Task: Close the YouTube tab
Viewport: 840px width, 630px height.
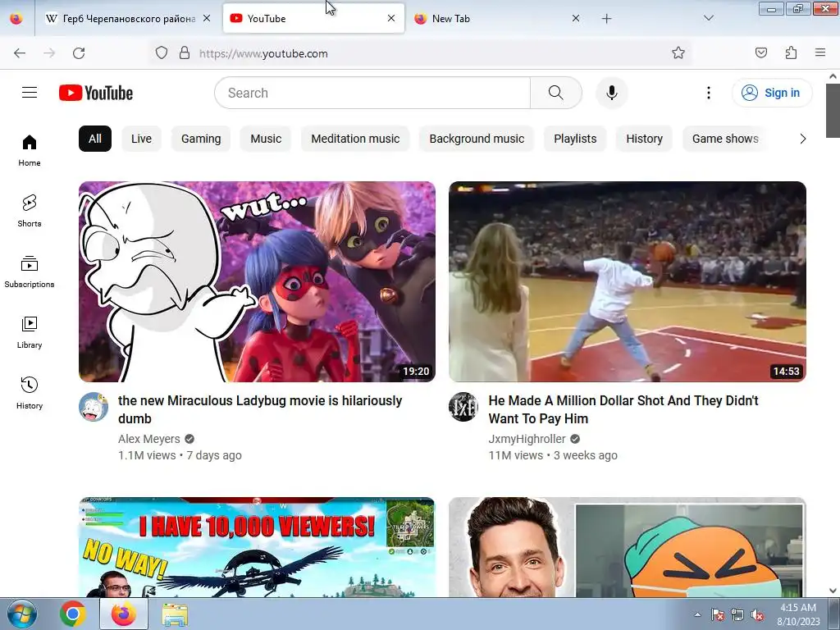Action: pyautogui.click(x=391, y=19)
